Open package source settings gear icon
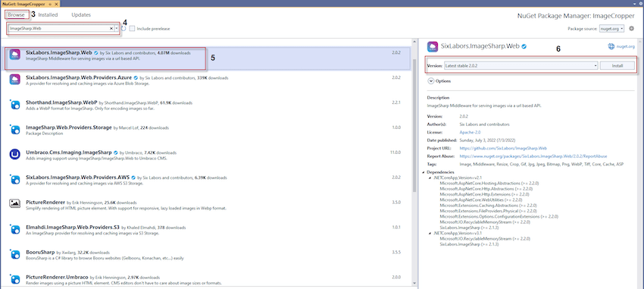Image resolution: width=644 pixels, height=289 pixels. point(631,29)
